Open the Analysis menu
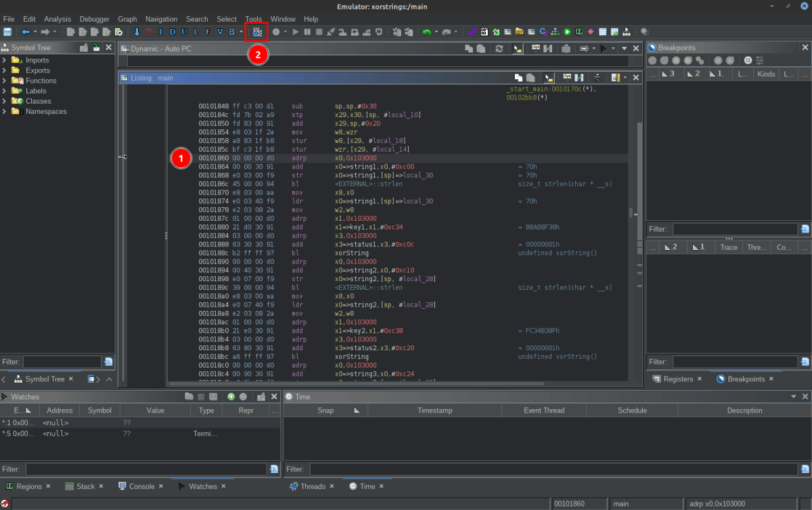 pyautogui.click(x=58, y=19)
